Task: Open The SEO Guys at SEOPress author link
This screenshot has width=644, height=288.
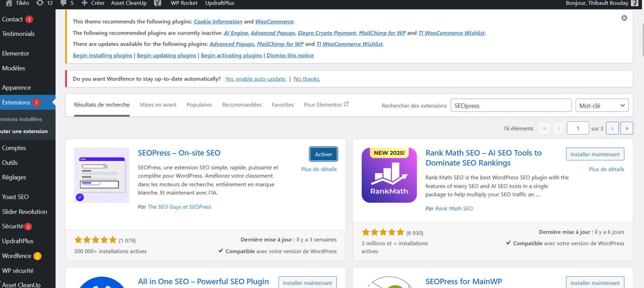Action: click(180, 207)
